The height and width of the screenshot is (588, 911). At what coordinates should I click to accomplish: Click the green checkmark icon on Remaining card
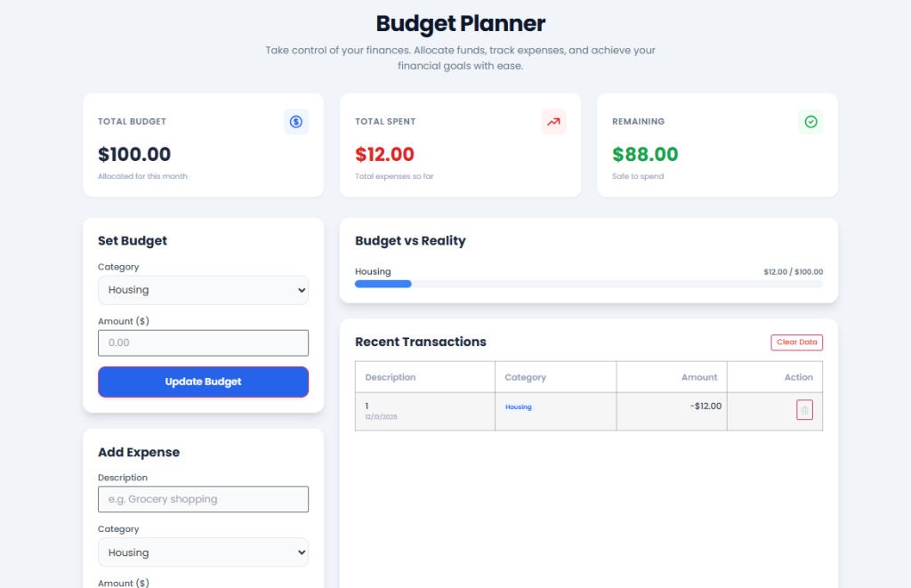(x=810, y=121)
